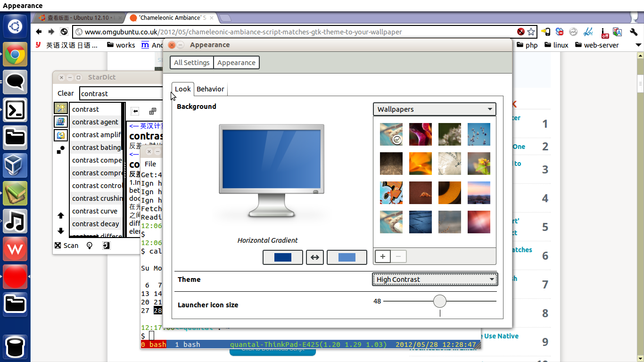Open the VirtualBox launcher icon
This screenshot has height=362, width=644.
point(15,166)
